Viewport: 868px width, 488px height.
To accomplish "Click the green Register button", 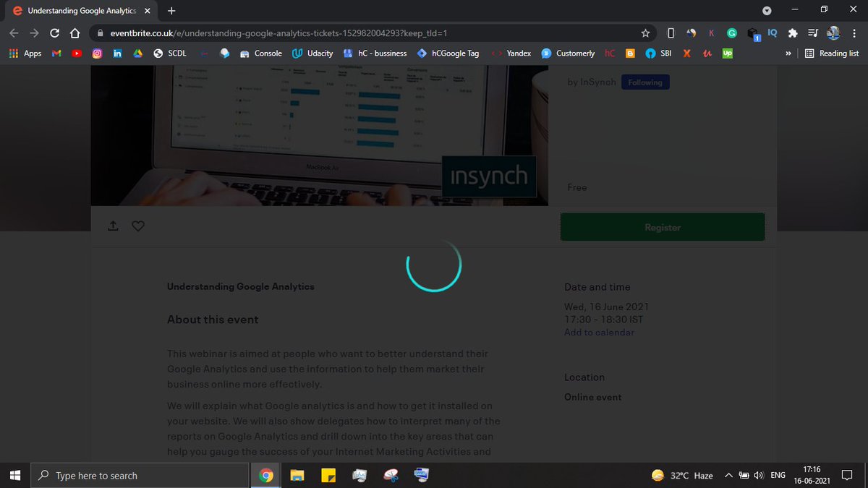I will [663, 227].
